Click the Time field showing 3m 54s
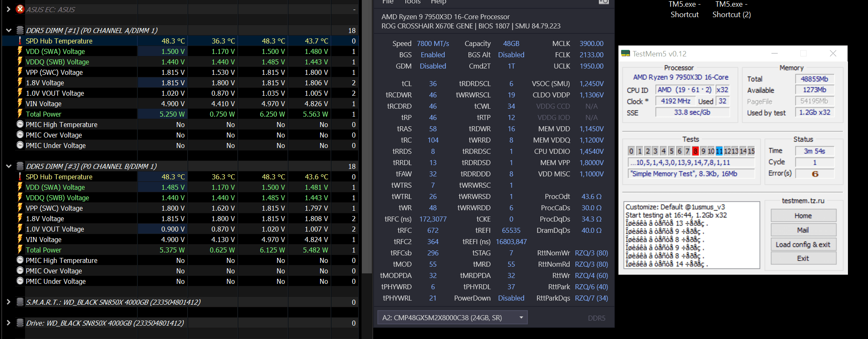The image size is (868, 339). [x=815, y=151]
